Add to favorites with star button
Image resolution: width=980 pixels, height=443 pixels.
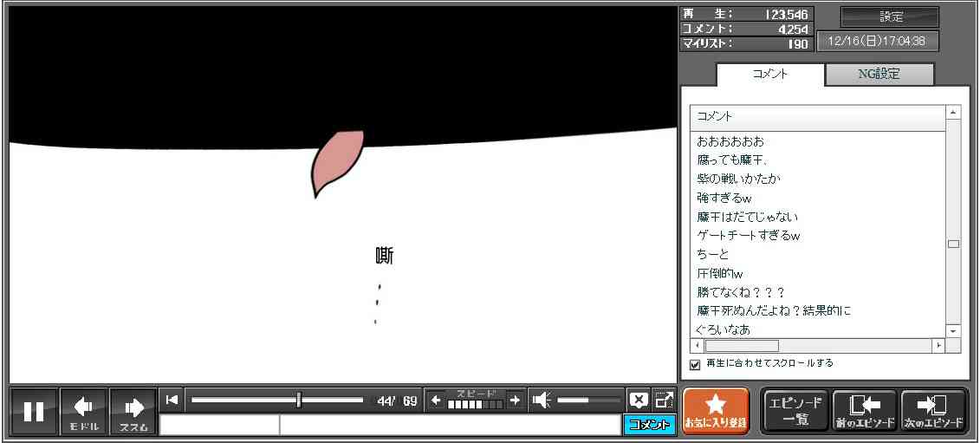click(715, 411)
